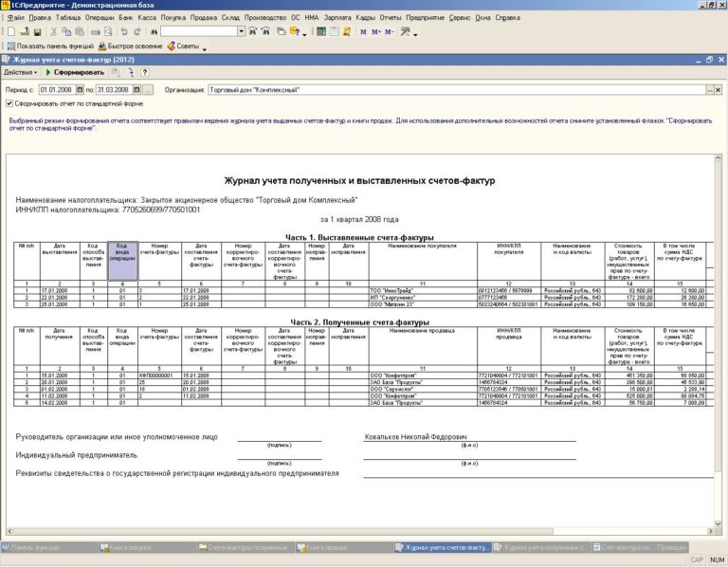Click the M- memory subtract button
728x568 pixels.
pyautogui.click(x=390, y=32)
